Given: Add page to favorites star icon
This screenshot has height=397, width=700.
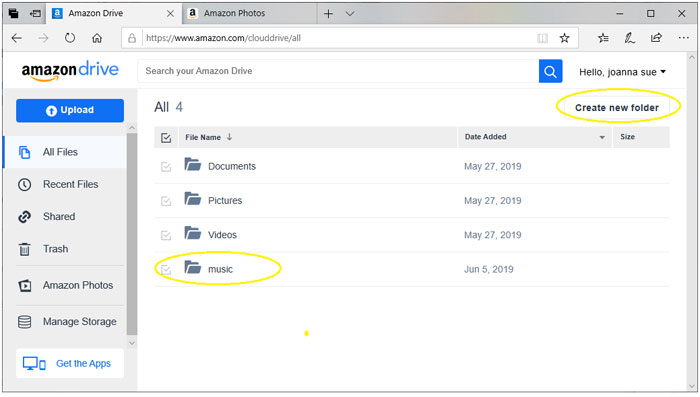Looking at the screenshot, I should [564, 38].
